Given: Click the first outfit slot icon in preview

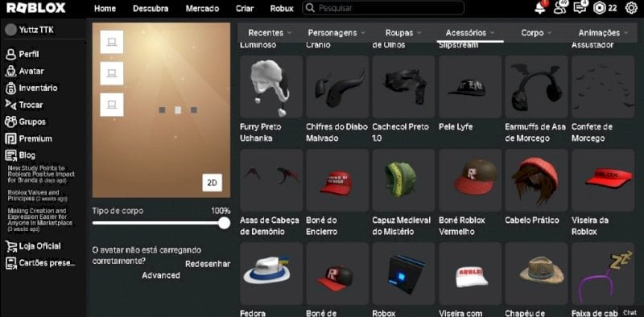Looking at the screenshot, I should point(112,42).
